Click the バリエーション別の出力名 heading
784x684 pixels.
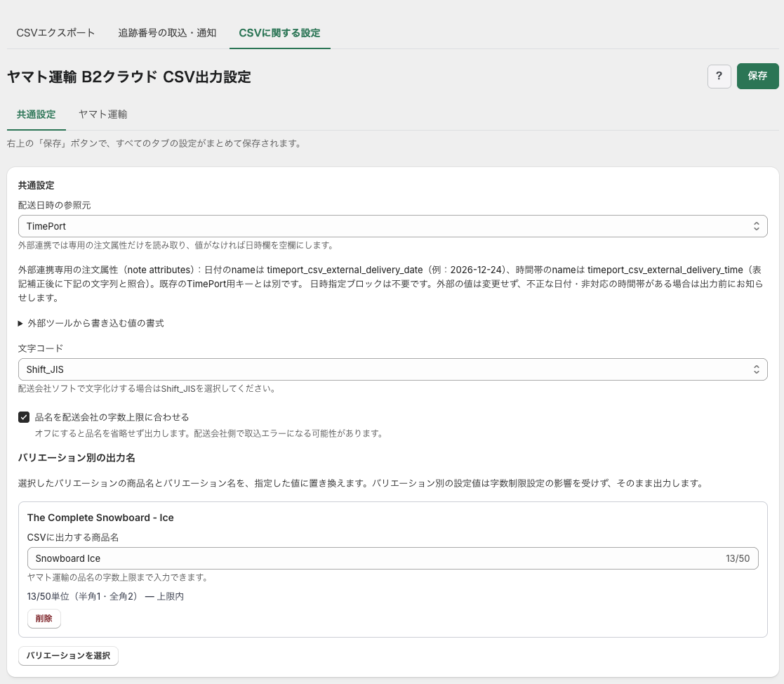click(x=77, y=458)
